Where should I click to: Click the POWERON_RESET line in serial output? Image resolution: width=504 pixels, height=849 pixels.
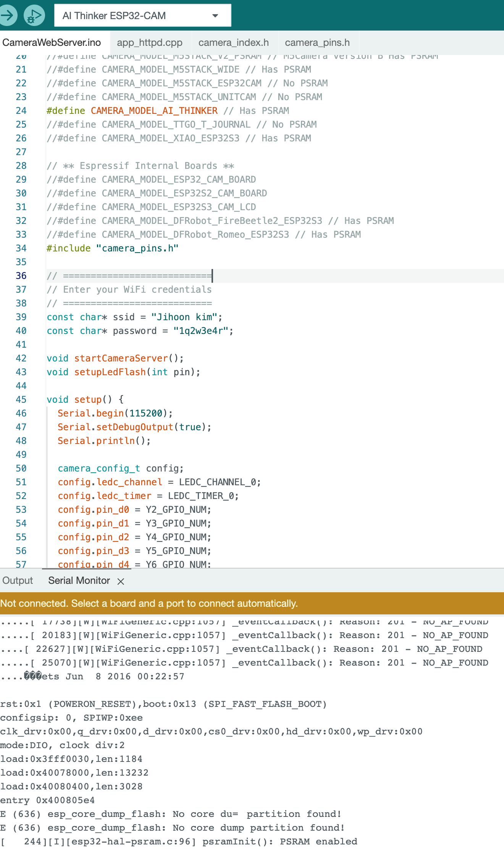163,704
